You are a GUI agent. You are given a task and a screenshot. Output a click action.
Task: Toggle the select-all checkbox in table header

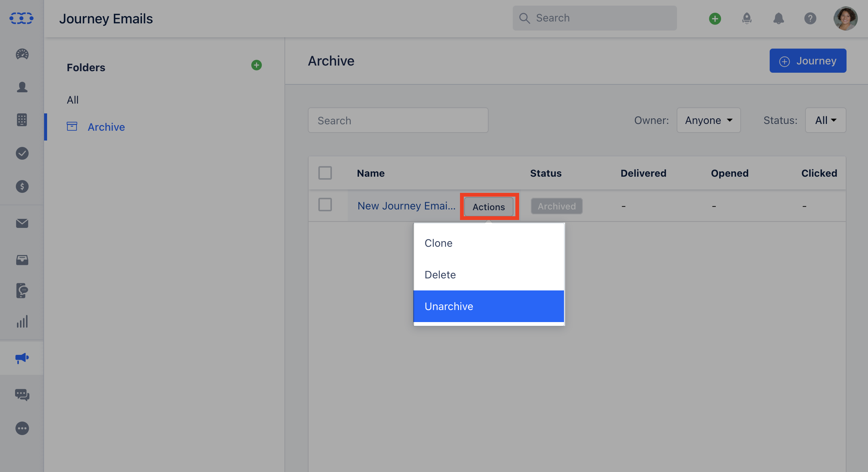click(325, 173)
